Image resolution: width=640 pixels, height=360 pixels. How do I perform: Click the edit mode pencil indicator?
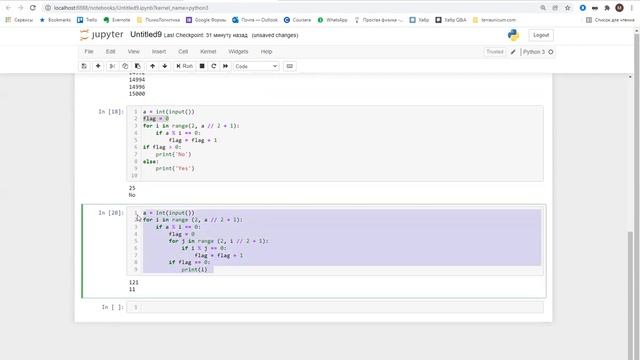[513, 52]
